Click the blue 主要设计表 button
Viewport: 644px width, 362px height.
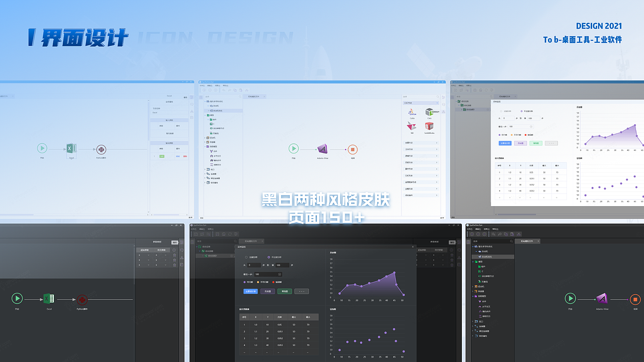[251, 292]
